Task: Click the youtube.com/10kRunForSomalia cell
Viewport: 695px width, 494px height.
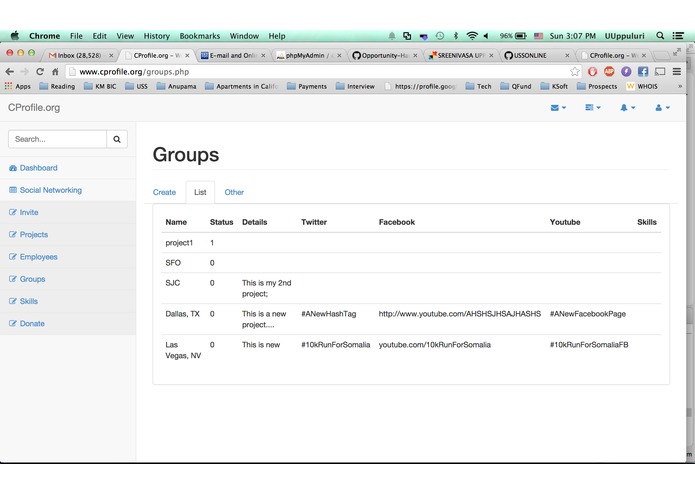Action: [434, 345]
